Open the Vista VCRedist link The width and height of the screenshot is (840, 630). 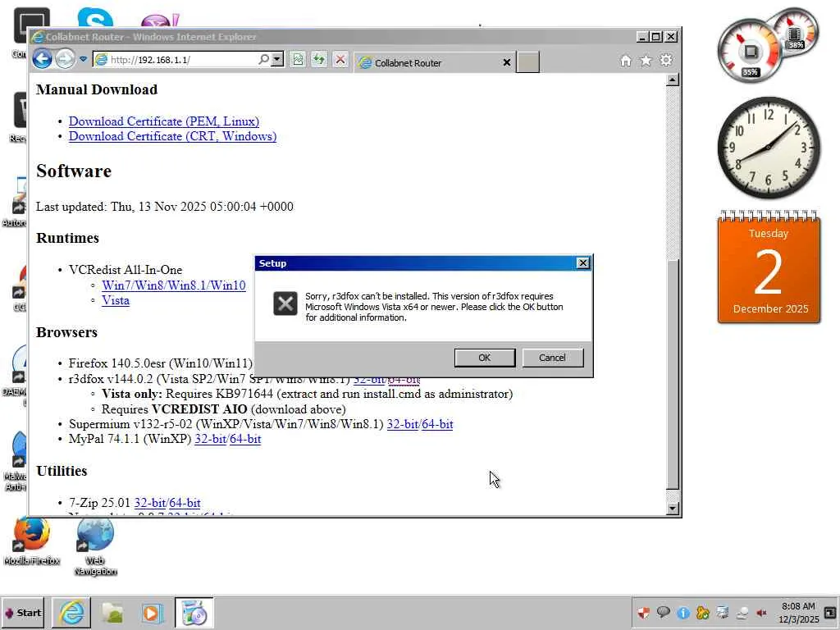point(116,300)
